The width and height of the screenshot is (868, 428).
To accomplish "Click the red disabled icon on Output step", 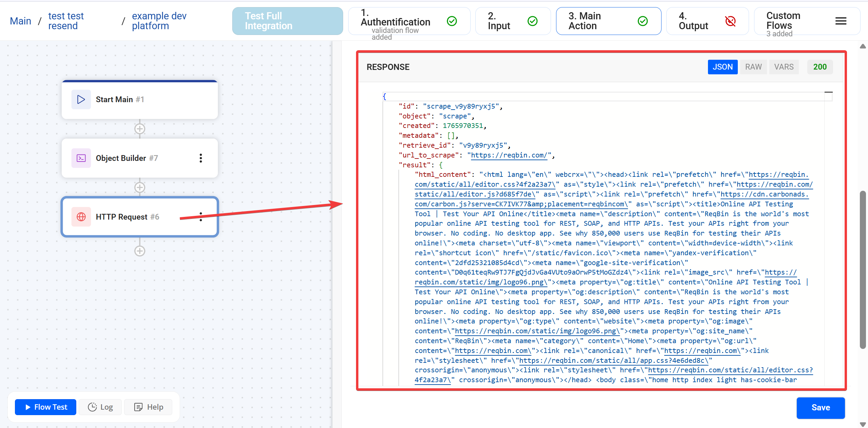I will click(731, 21).
